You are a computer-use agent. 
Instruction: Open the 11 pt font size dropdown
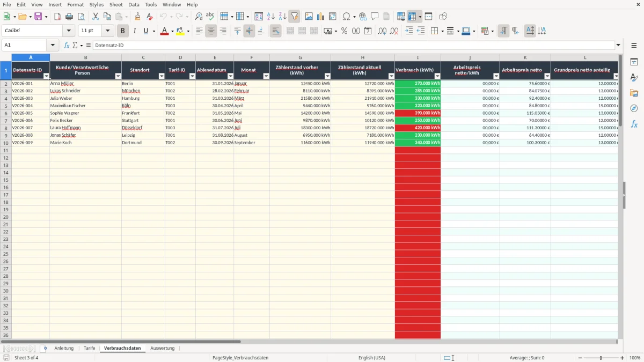tap(107, 31)
